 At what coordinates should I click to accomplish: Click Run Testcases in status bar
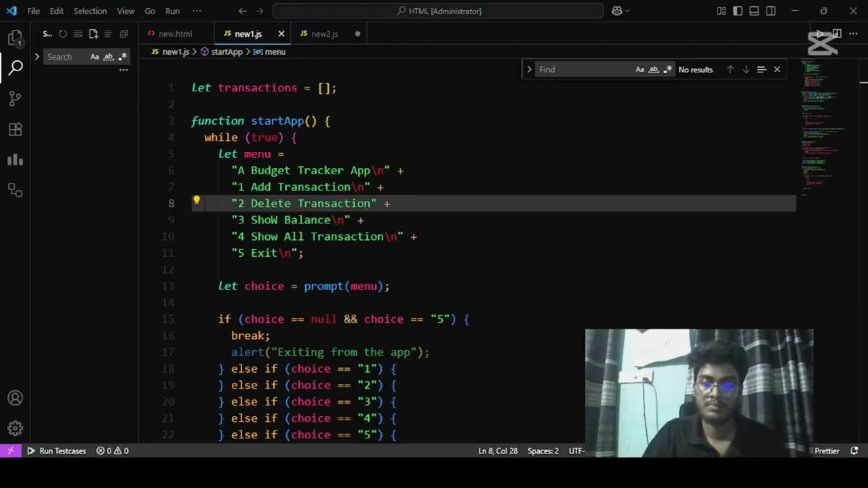(56, 451)
